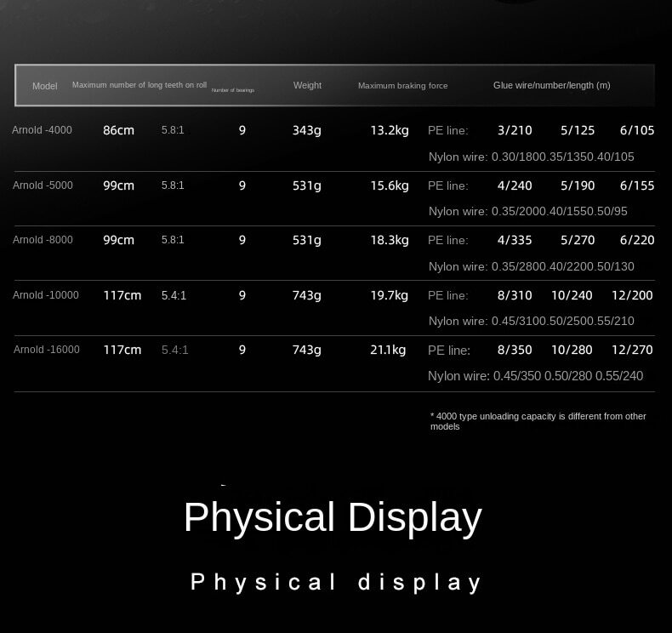The image size is (672, 633).
Task: Select the Arnold -16000 model name
Action: click(46, 350)
